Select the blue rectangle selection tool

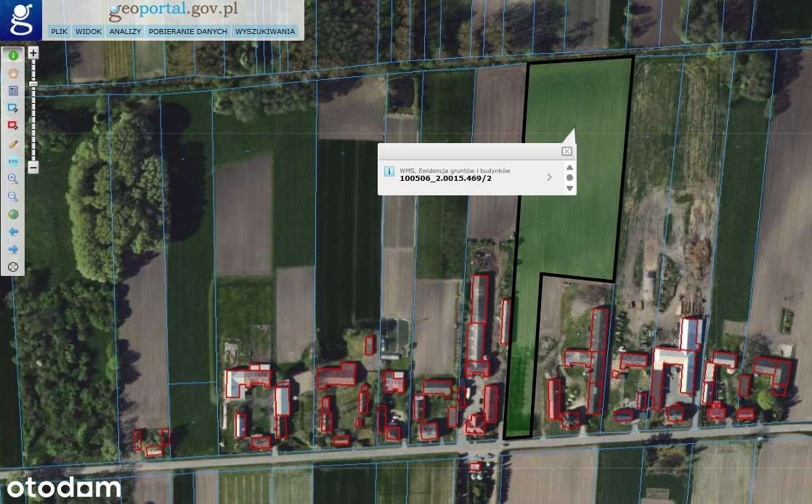click(x=13, y=108)
